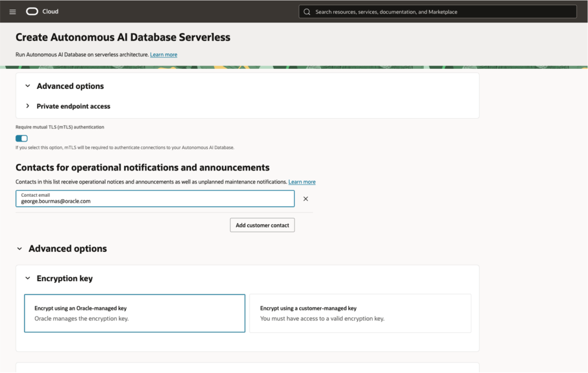Click the Encryption key heading text
The height and width of the screenshot is (373, 588).
pos(64,278)
